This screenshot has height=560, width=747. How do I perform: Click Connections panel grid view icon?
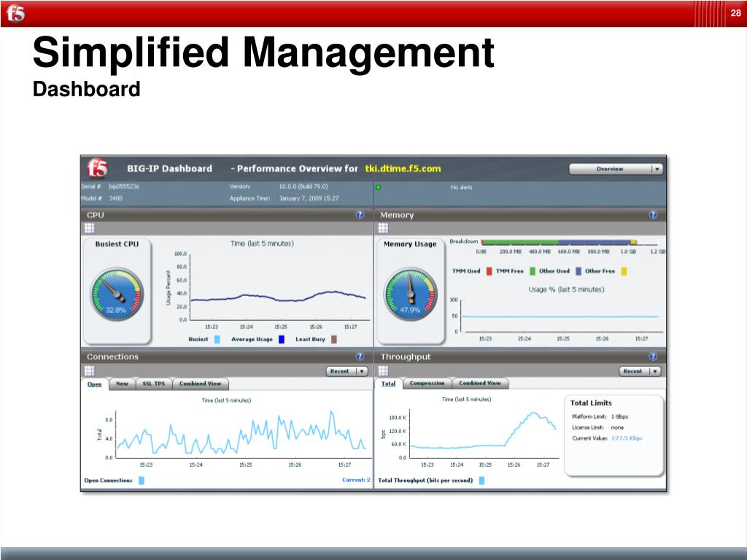pyautogui.click(x=89, y=370)
